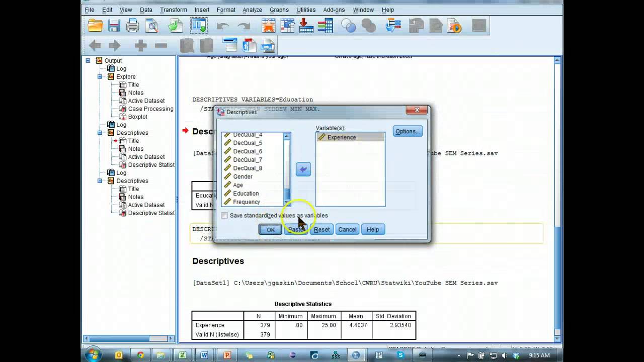
Task: Open the Transform menu
Action: click(x=174, y=10)
